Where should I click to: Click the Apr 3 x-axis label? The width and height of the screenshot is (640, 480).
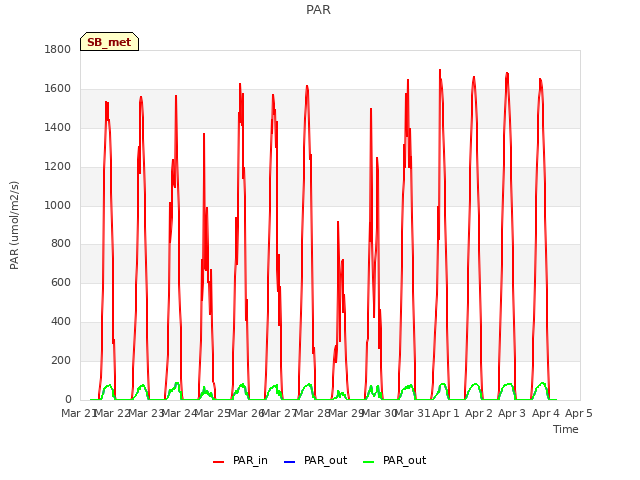512,413
